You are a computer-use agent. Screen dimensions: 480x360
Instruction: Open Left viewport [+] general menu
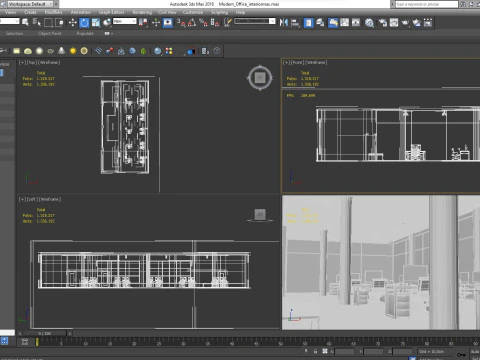pyautogui.click(x=22, y=199)
